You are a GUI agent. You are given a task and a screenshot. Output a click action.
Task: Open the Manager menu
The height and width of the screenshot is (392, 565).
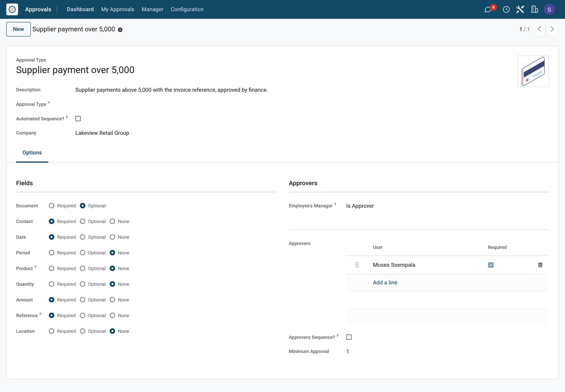pos(153,10)
